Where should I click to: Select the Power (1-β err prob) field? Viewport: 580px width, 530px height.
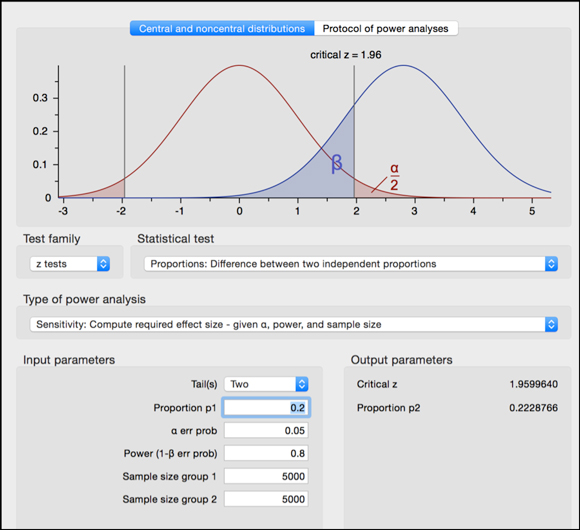click(x=266, y=453)
